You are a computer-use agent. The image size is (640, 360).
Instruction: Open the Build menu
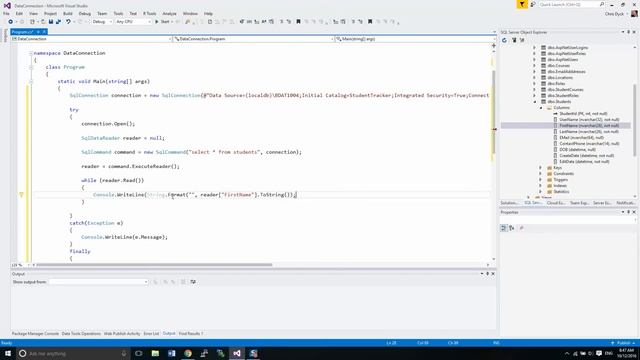tap(68, 13)
